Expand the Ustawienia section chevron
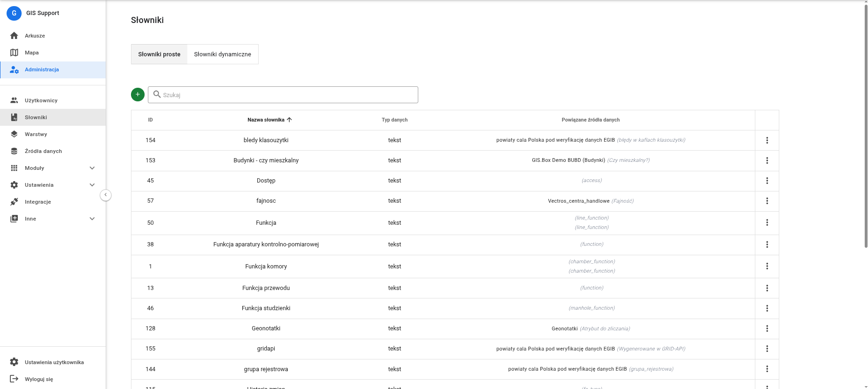 92,185
